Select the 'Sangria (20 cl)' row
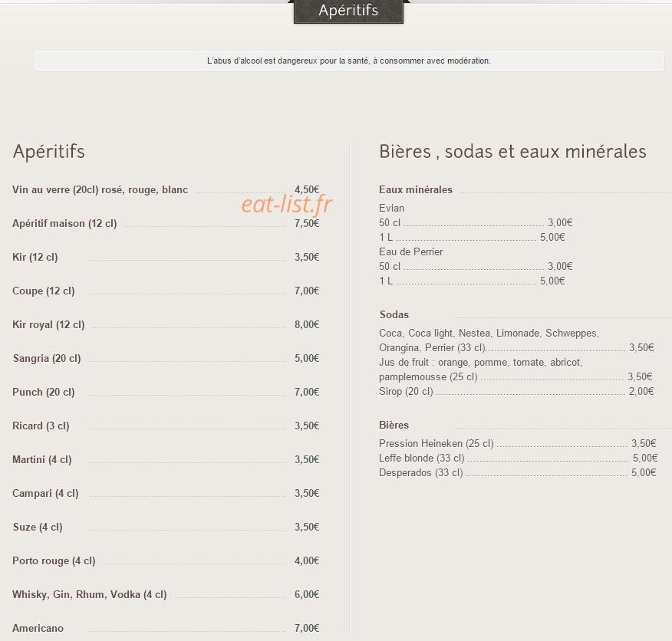Image resolution: width=672 pixels, height=641 pixels. click(166, 358)
